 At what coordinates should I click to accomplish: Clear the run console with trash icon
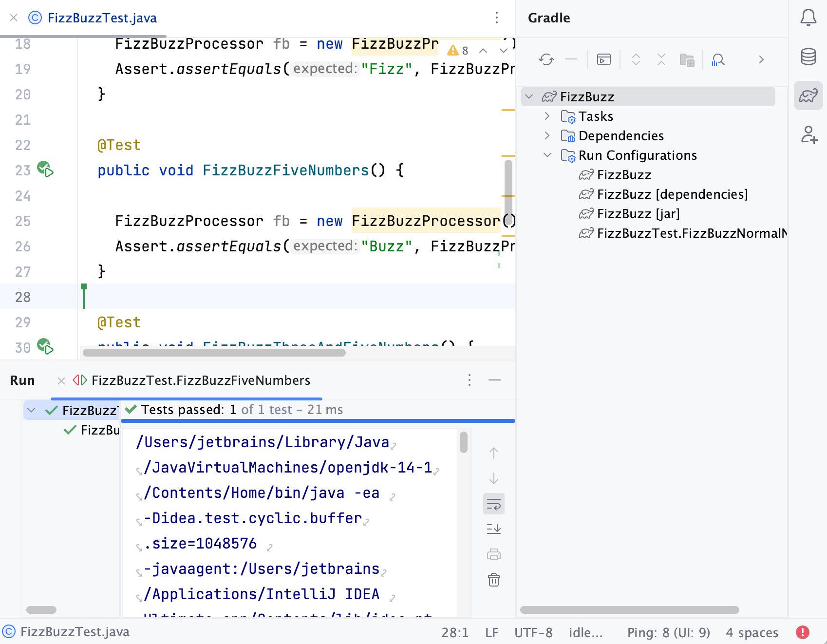[x=494, y=580]
